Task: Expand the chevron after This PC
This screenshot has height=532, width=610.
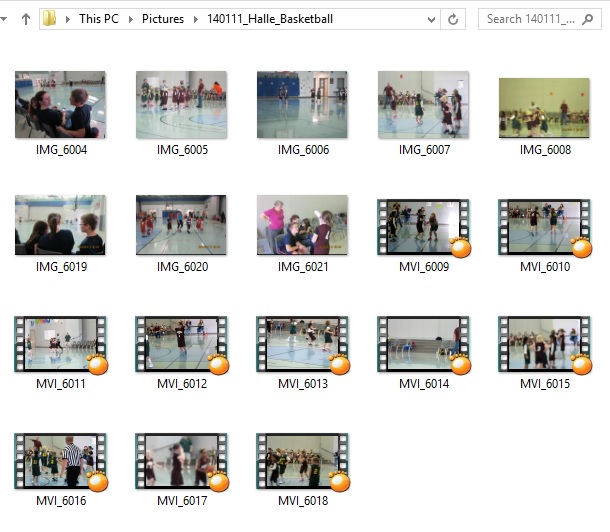Action: pyautogui.click(x=131, y=19)
